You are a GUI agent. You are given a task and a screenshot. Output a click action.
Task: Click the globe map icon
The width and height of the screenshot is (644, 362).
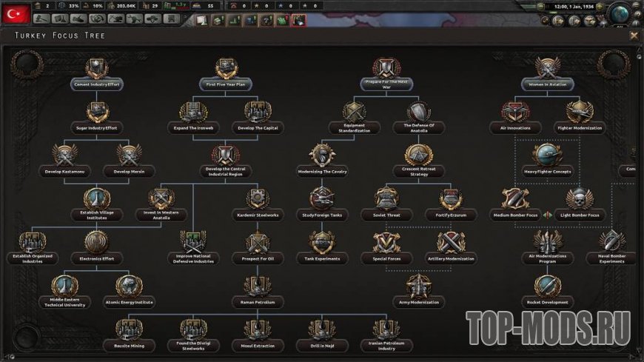[619, 13]
